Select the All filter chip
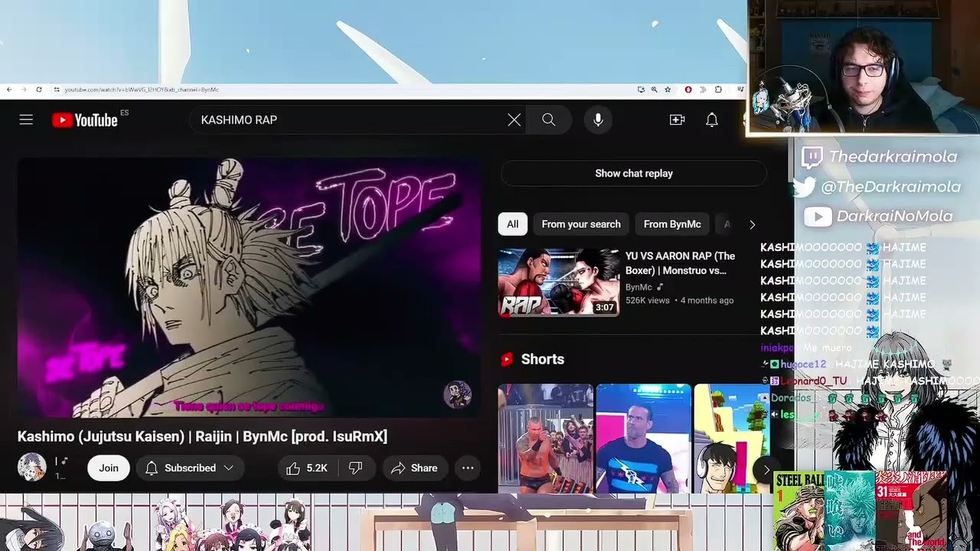Image resolution: width=980 pixels, height=551 pixels. (512, 224)
